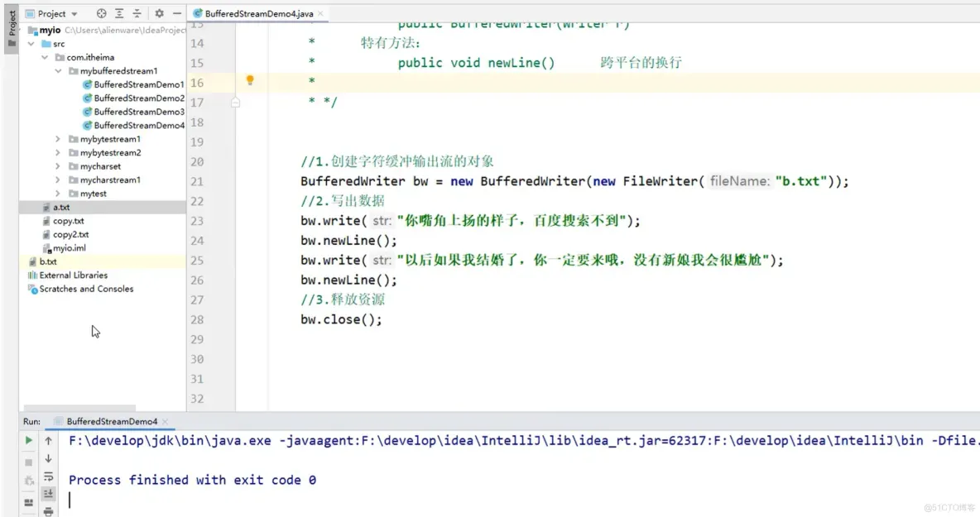Select BufferedStreamDemo1 class in tree
Image resolution: width=980 pixels, height=517 pixels.
point(139,84)
